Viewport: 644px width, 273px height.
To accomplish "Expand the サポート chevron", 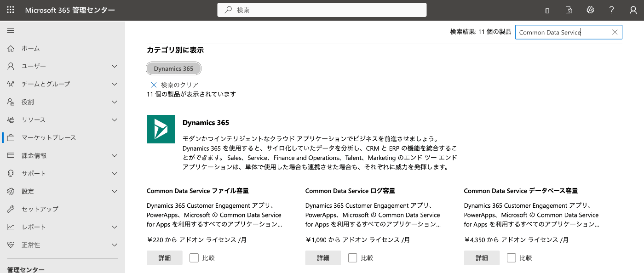I will pyautogui.click(x=115, y=174).
